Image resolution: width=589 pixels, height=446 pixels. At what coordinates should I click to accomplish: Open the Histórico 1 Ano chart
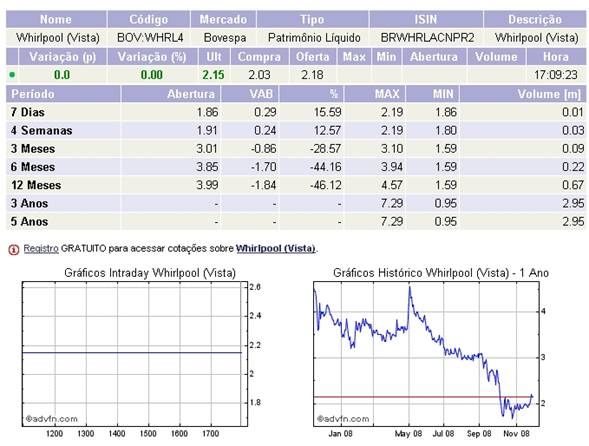(426, 354)
